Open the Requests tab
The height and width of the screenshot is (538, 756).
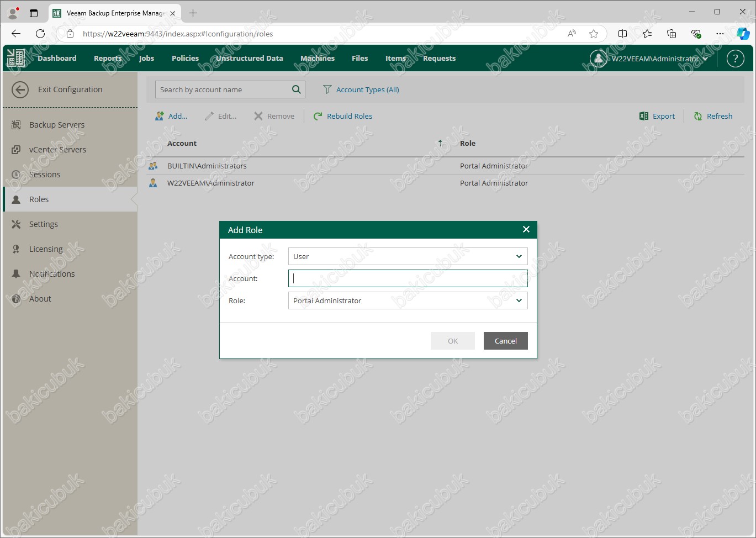440,58
